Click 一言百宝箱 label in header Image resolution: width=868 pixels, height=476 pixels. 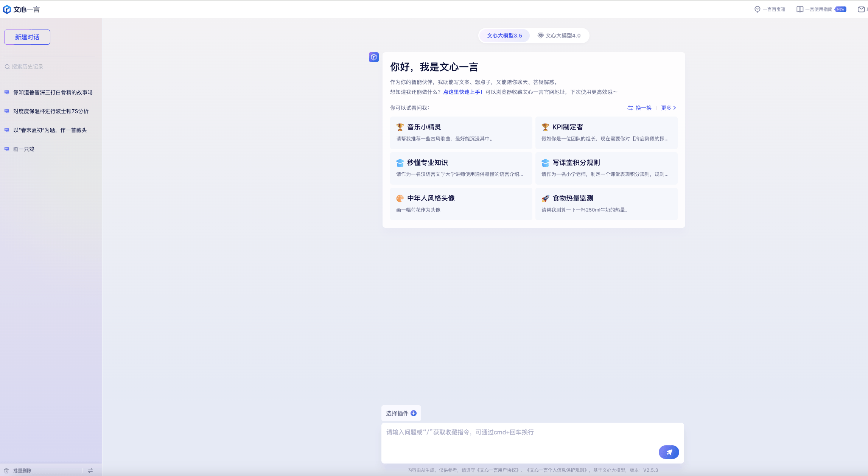[x=774, y=9]
